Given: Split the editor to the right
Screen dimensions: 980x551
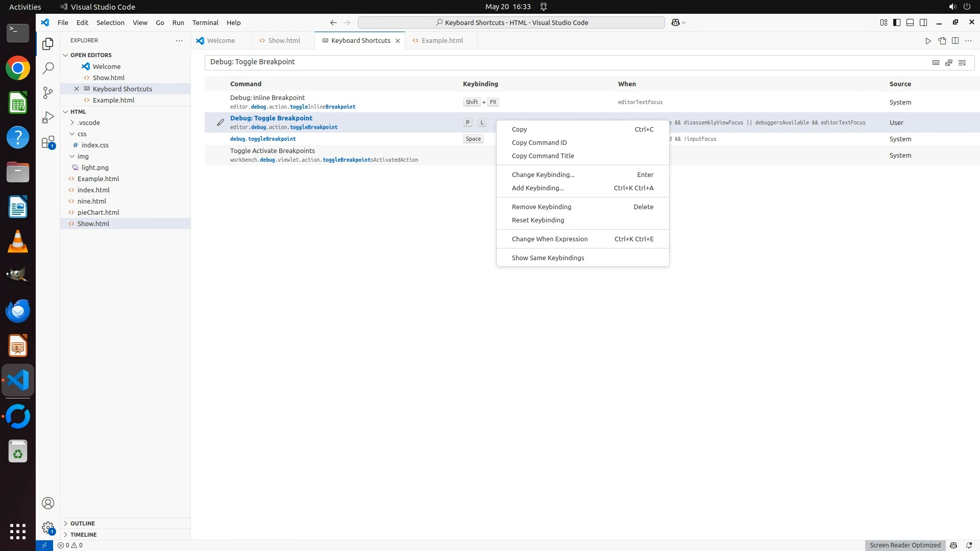Looking at the screenshot, I should coord(955,41).
